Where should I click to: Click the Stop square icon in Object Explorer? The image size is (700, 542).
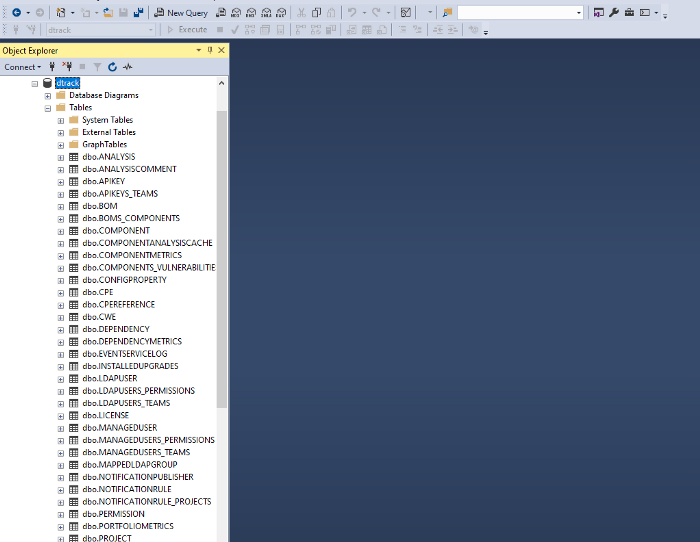82,67
